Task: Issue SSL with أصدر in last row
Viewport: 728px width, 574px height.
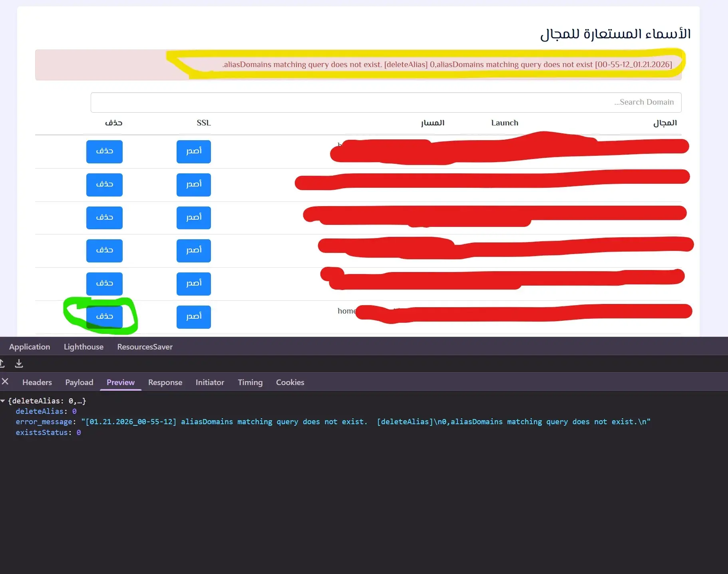Action: click(194, 317)
